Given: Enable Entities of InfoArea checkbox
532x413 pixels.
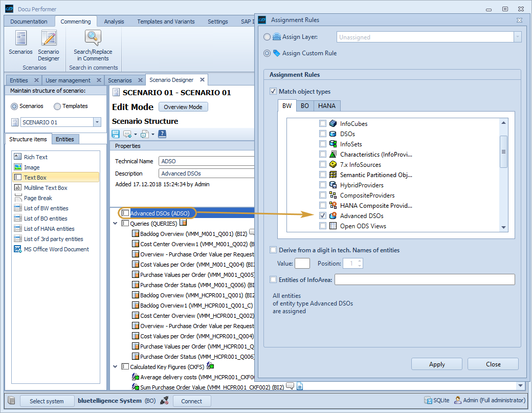Looking at the screenshot, I should pyautogui.click(x=273, y=279).
